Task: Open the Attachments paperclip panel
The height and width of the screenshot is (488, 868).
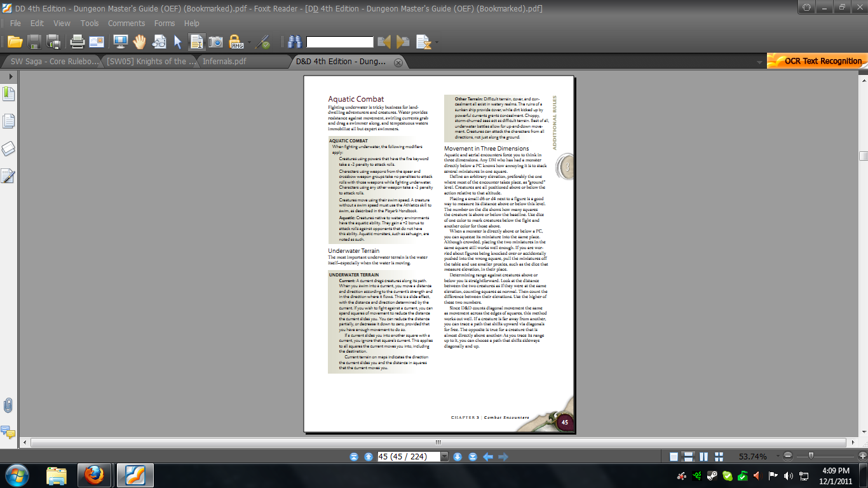Action: pyautogui.click(x=8, y=405)
